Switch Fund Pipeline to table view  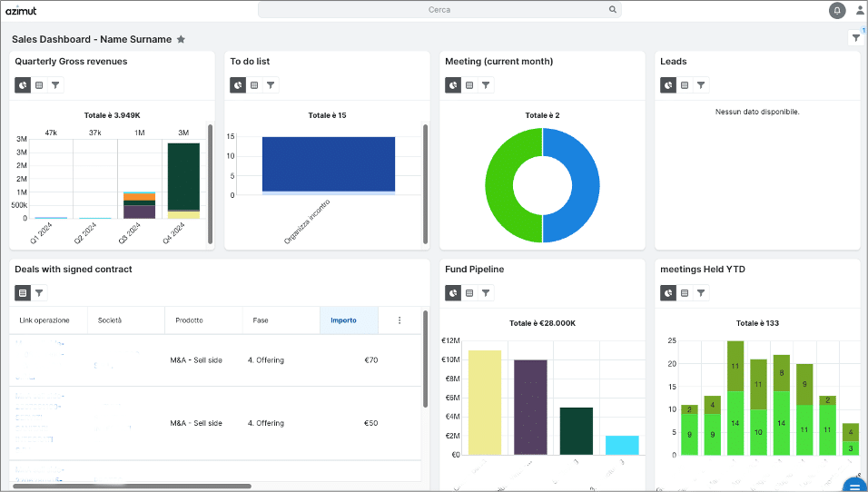pyautogui.click(x=469, y=293)
